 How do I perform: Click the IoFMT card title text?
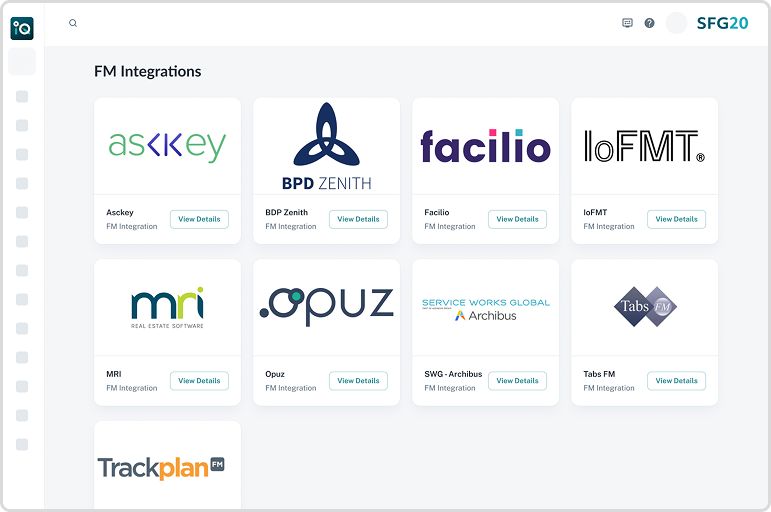coord(595,212)
